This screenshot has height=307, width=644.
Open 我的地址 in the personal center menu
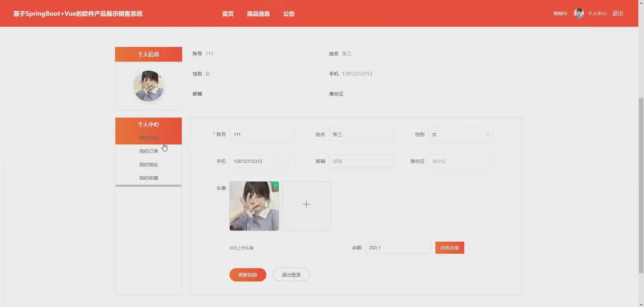point(149,164)
